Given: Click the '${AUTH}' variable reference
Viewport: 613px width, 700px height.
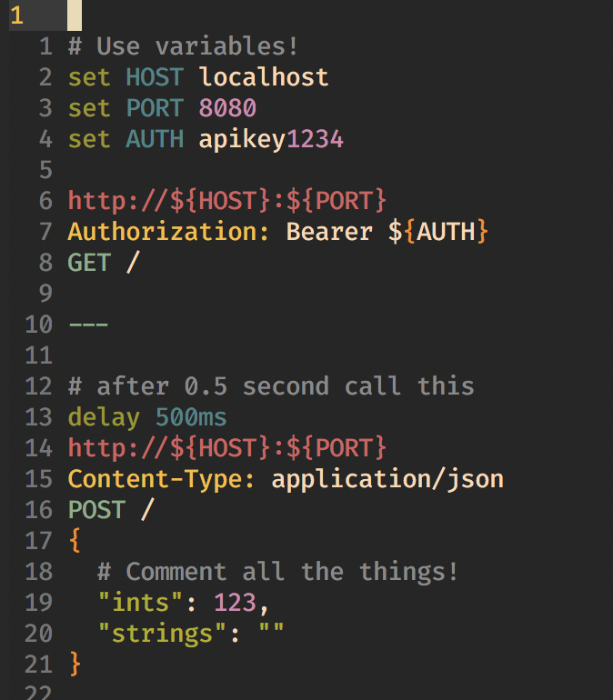Looking at the screenshot, I should (x=438, y=232).
